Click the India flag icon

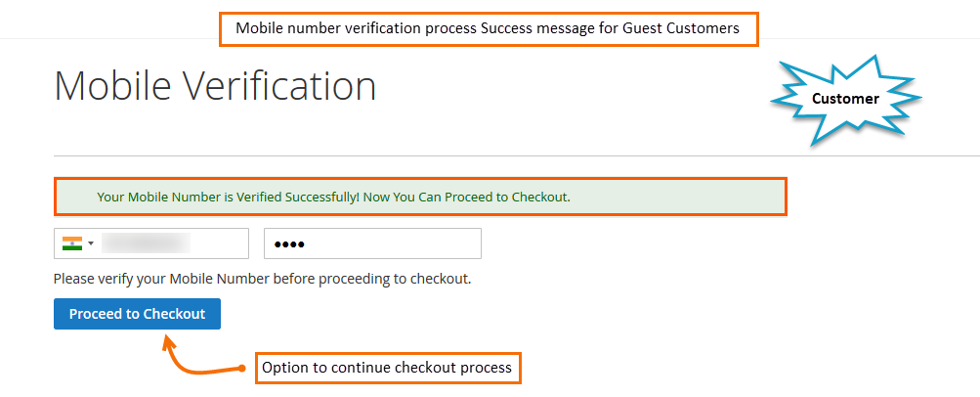pos(72,243)
